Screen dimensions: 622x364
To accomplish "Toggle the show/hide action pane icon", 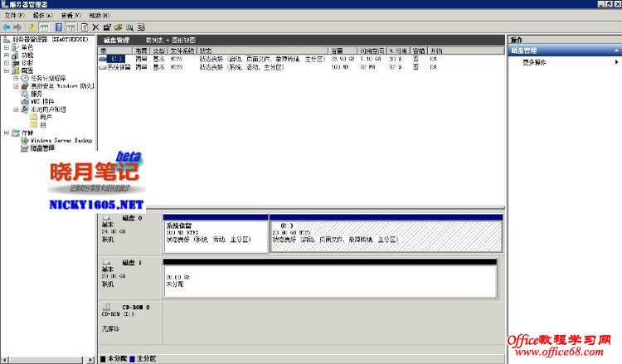I will coord(70,27).
